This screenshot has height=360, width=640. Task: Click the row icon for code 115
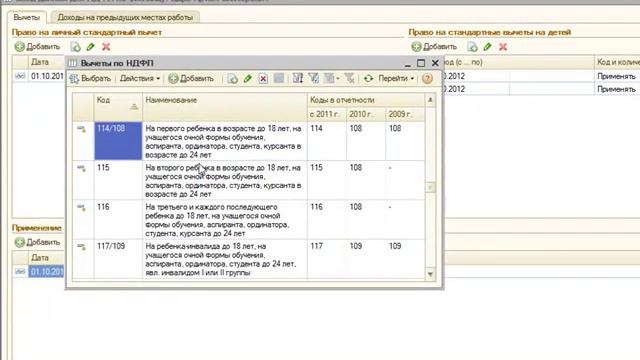click(x=82, y=168)
